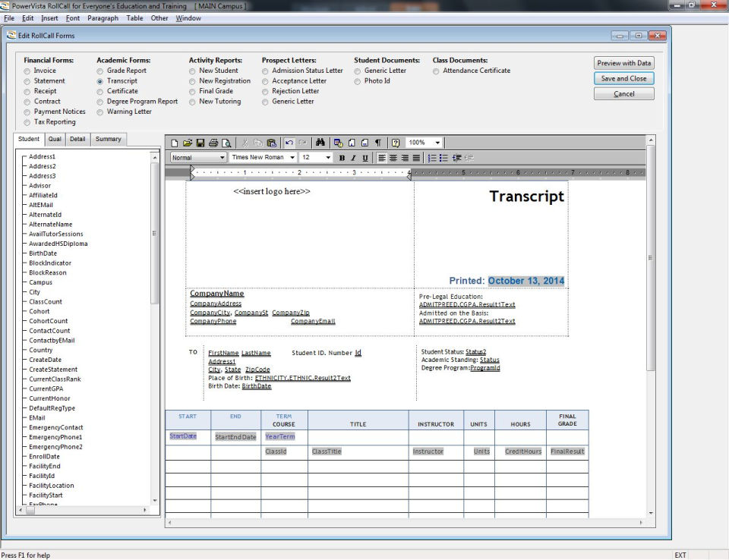Click the Cancel button
729x560 pixels.
[624, 94]
